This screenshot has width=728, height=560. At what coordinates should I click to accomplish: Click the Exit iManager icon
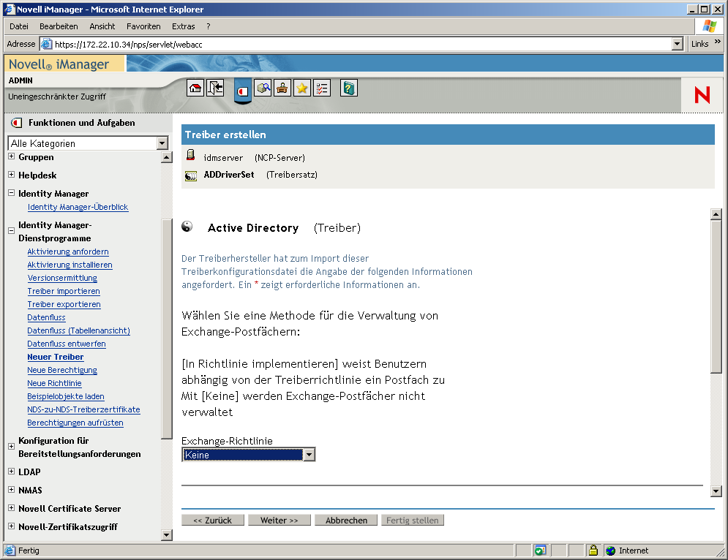click(x=214, y=88)
